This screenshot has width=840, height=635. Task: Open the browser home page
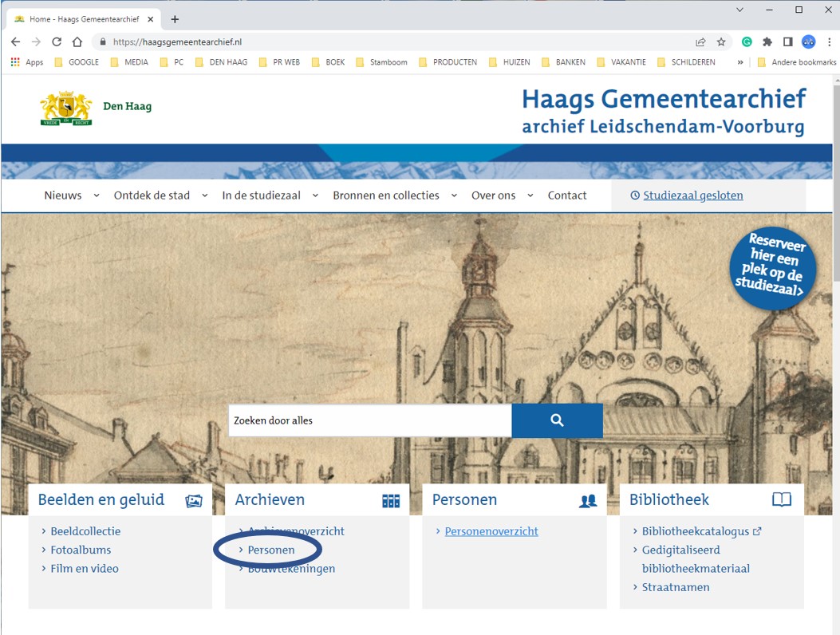[x=77, y=41]
